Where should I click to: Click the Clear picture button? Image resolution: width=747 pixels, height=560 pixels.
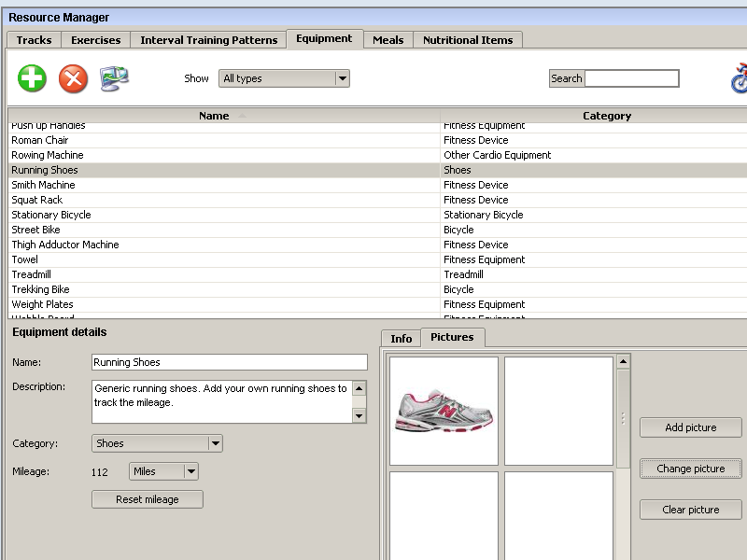pos(690,510)
